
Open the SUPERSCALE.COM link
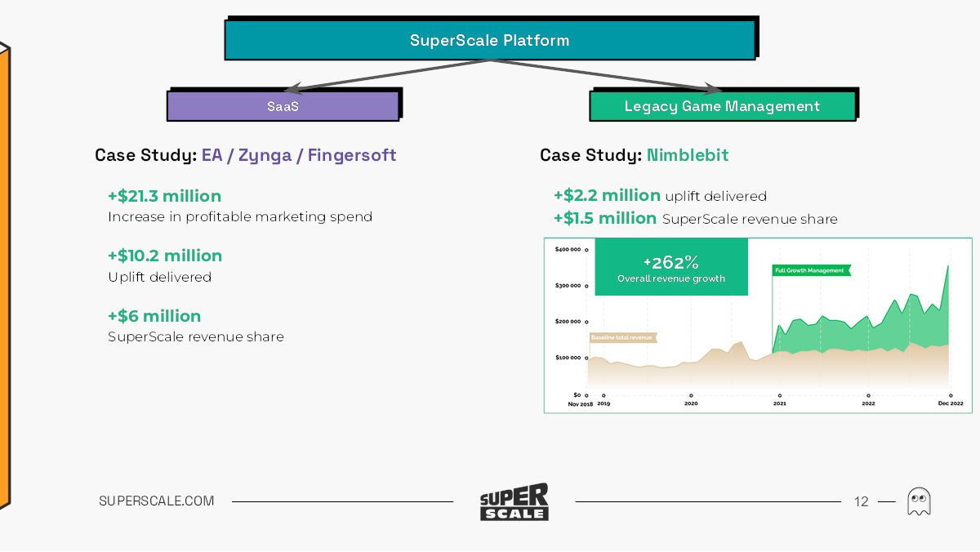pos(157,501)
